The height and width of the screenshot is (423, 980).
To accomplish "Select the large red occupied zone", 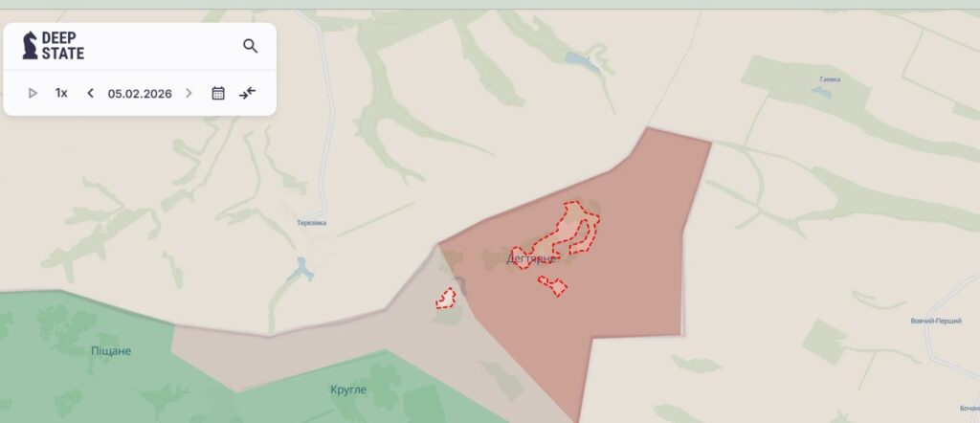I will tap(625, 294).
